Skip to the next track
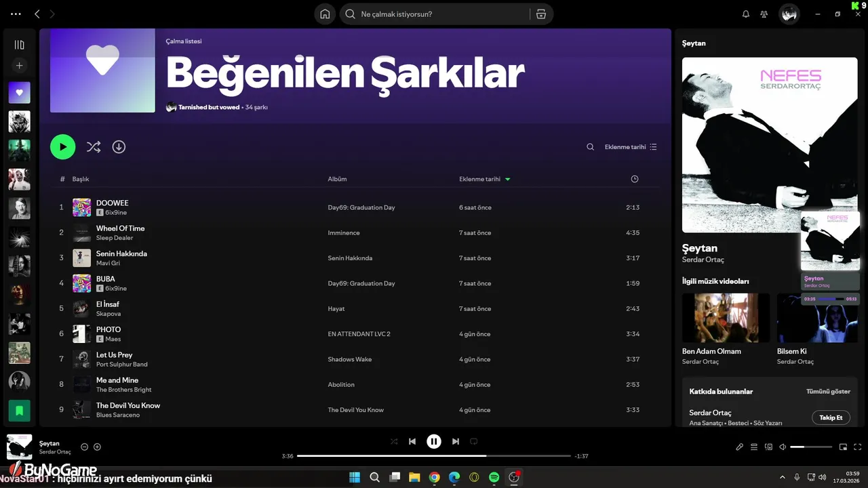The height and width of the screenshot is (488, 868). pos(456,441)
